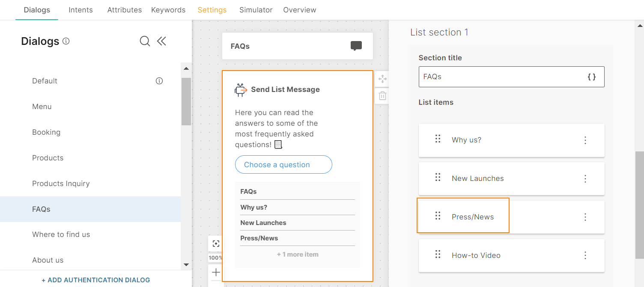Image resolution: width=644 pixels, height=287 pixels.
Task: Click the delete (trash) icon beside the canvas node
Action: (x=382, y=96)
